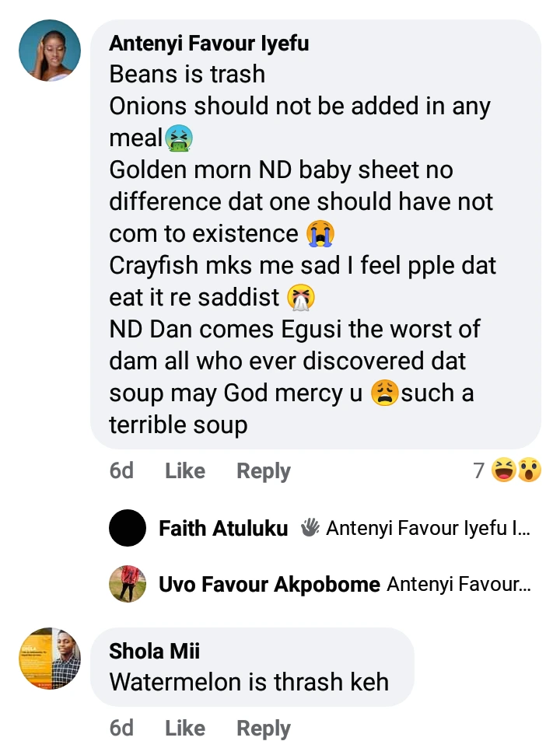The image size is (560, 755).
Task: Click the 6d timestamp under Antenyi's comment
Action: (121, 470)
